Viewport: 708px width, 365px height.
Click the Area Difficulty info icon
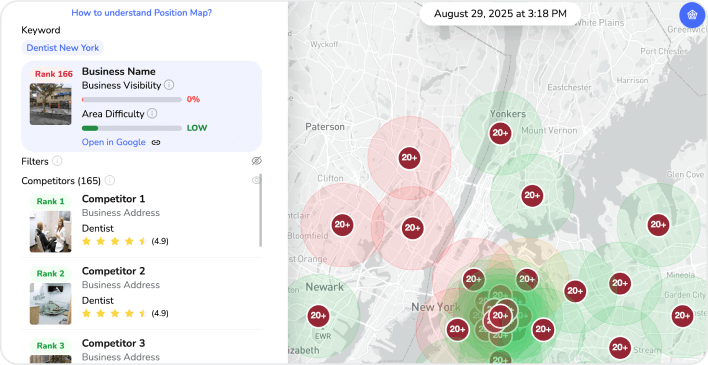coord(152,113)
